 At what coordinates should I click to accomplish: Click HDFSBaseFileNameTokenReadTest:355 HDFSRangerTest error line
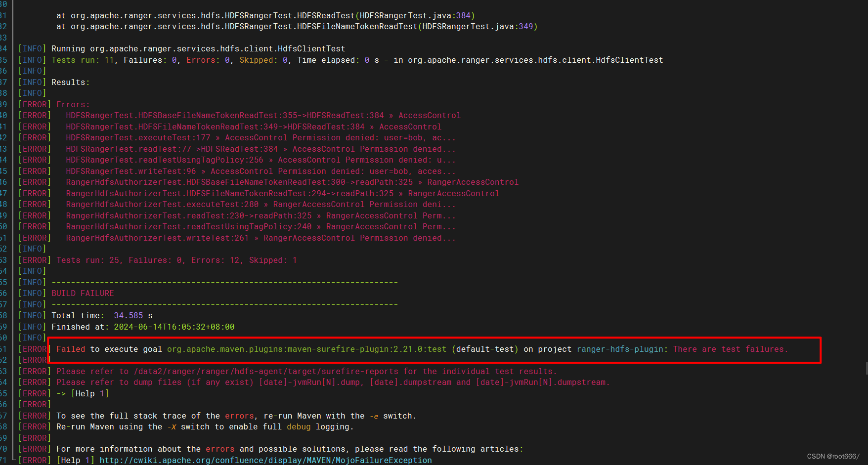point(263,116)
